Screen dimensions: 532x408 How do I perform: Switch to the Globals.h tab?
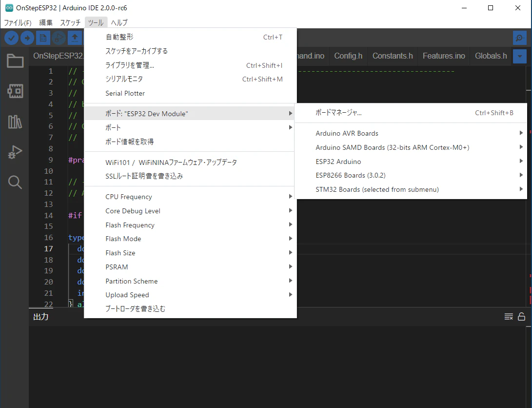coord(491,56)
